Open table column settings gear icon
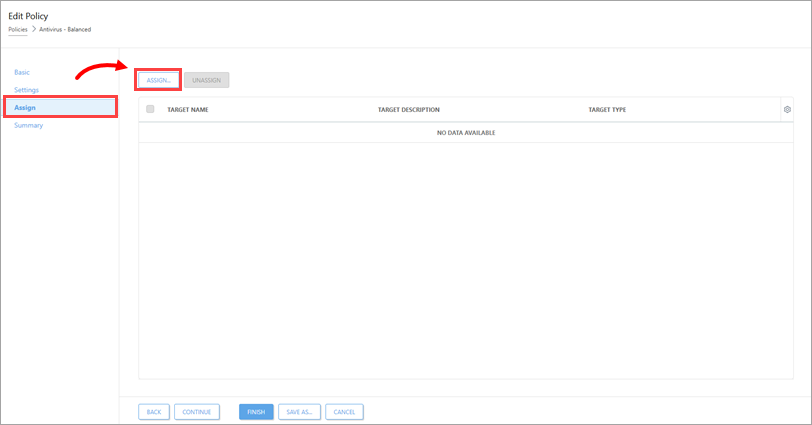Image resolution: width=812 pixels, height=425 pixels. pos(787,109)
